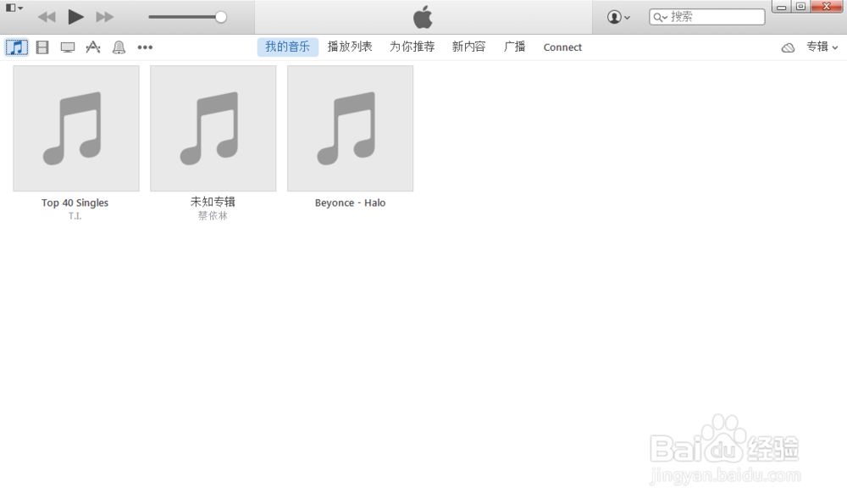Screen dimensions: 847x504
Task: Switch to the Movies library icon
Action: click(x=42, y=47)
